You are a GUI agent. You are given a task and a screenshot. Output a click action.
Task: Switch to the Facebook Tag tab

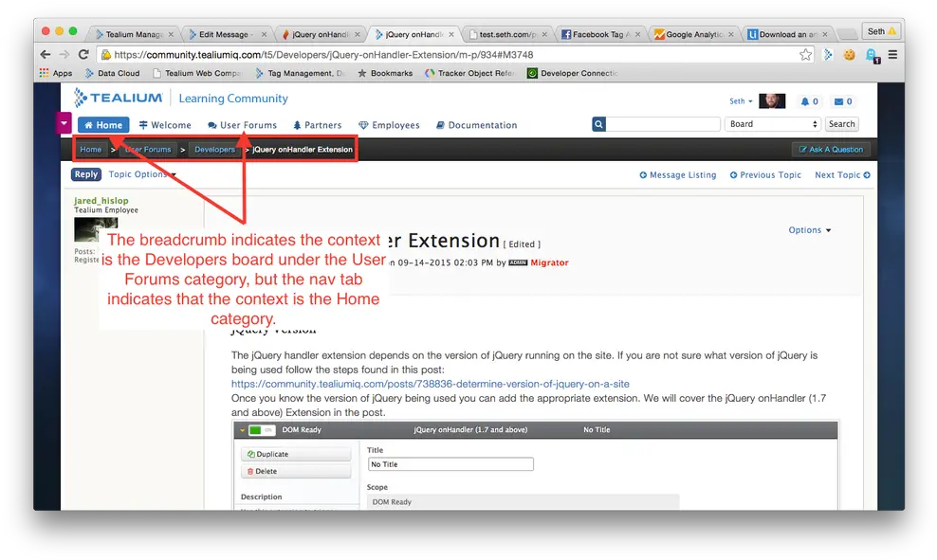tap(600, 35)
